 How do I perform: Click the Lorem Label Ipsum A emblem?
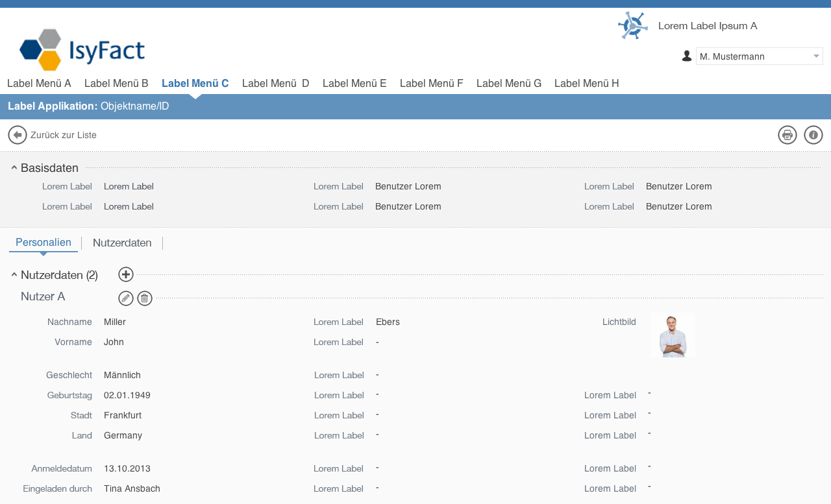click(x=632, y=26)
